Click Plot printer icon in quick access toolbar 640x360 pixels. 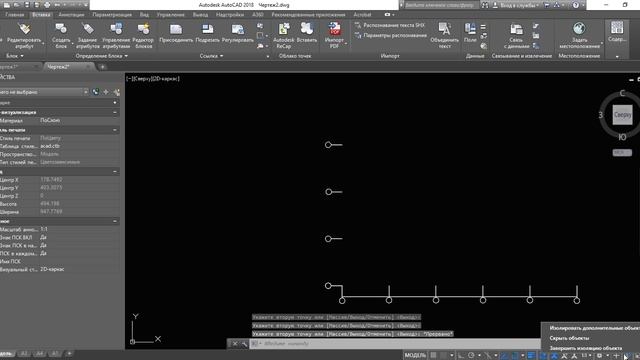click(x=47, y=5)
